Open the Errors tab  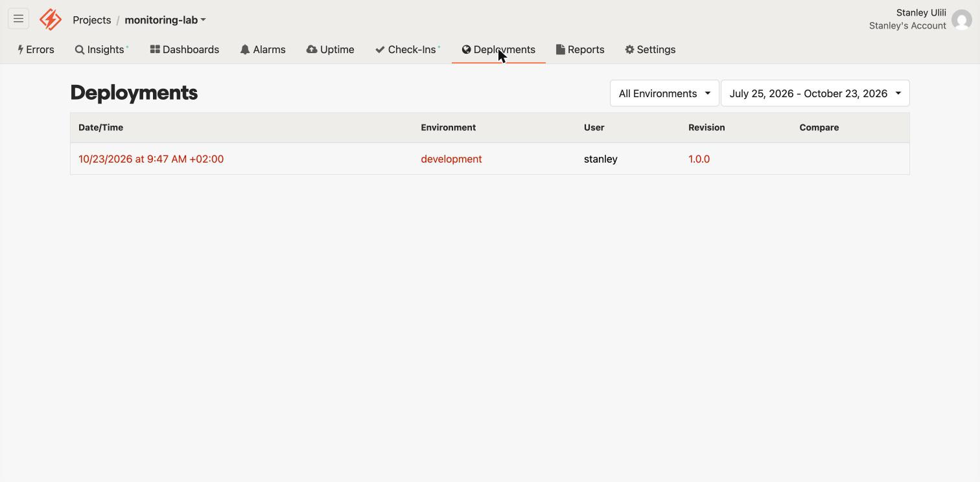[36, 50]
